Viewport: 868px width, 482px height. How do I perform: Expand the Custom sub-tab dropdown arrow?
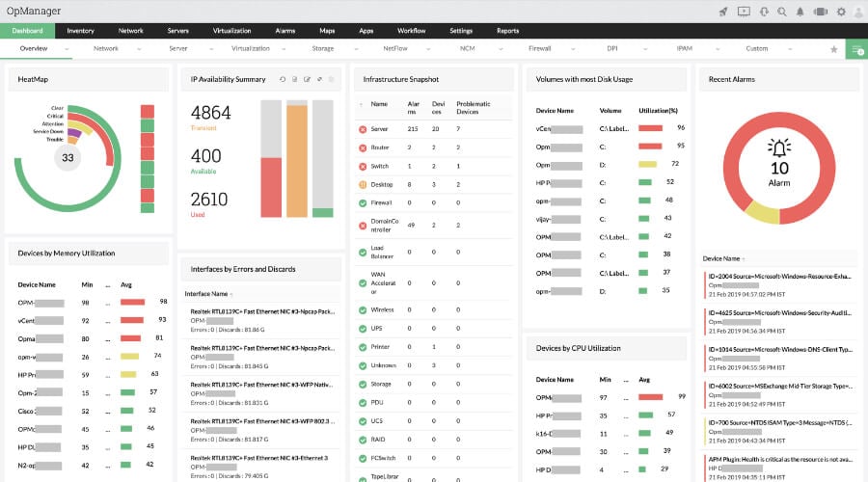pyautogui.click(x=790, y=50)
